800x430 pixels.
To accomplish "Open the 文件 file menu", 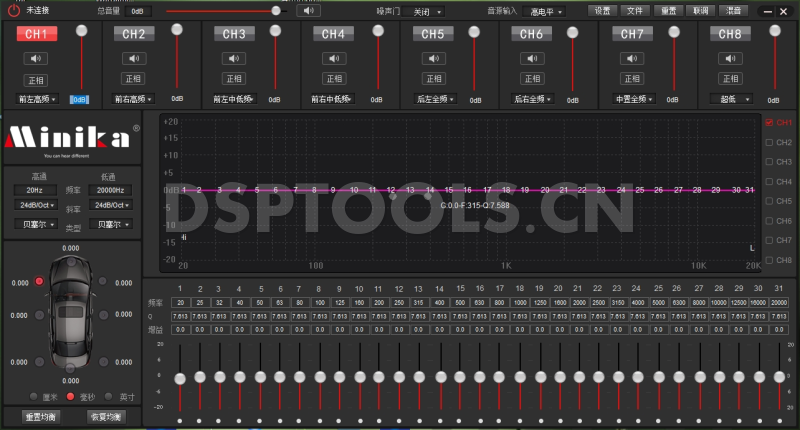I will click(x=635, y=11).
